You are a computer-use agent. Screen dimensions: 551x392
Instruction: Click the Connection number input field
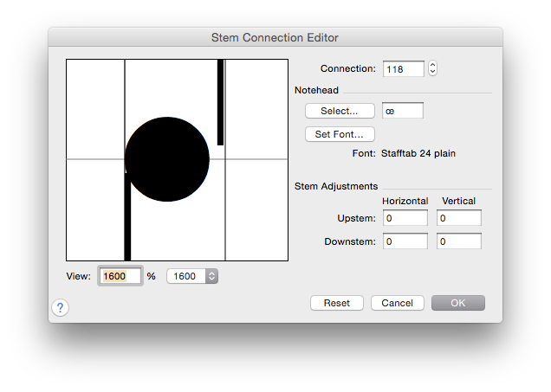[404, 68]
